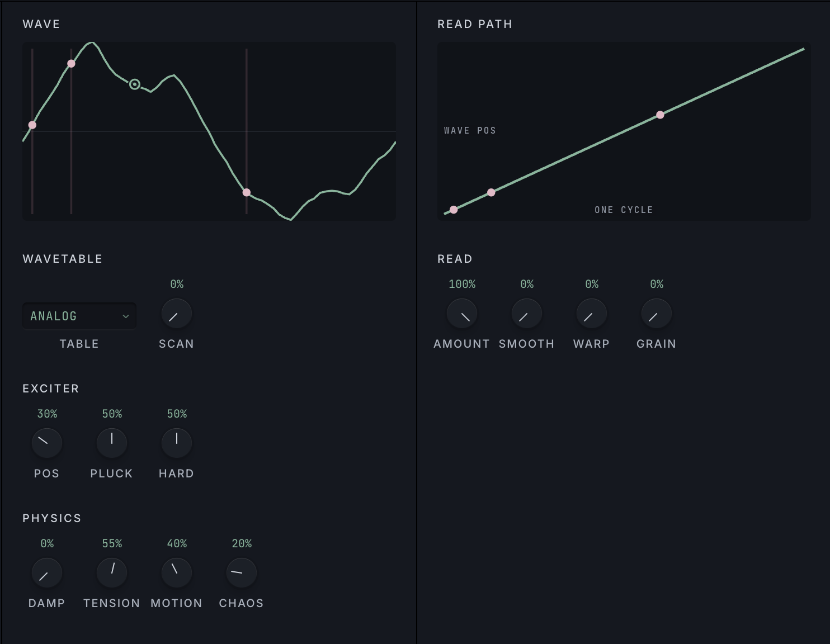Click the 30% value above POS

pos(47,414)
